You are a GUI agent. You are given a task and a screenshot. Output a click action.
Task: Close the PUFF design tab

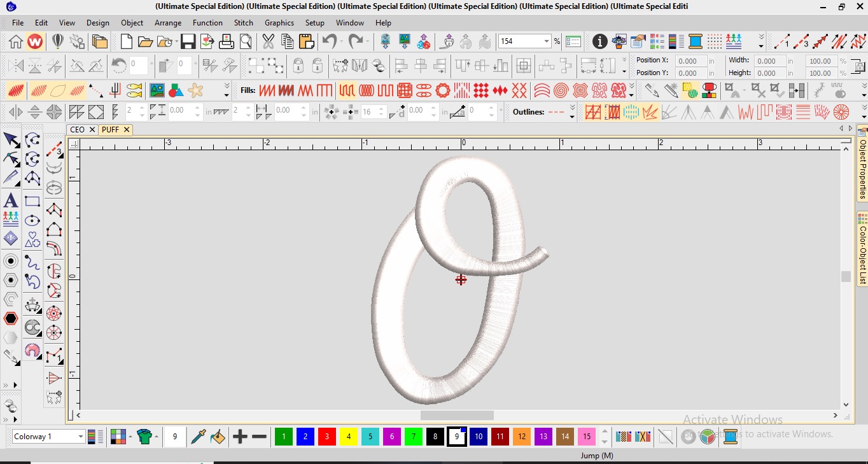127,129
